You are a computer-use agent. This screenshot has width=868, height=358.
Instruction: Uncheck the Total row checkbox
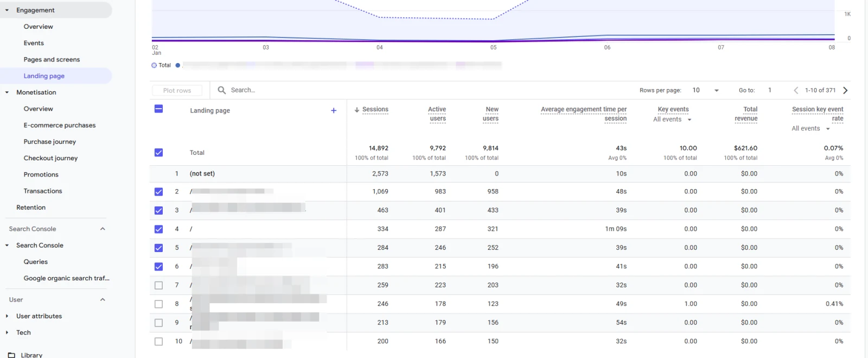158,153
